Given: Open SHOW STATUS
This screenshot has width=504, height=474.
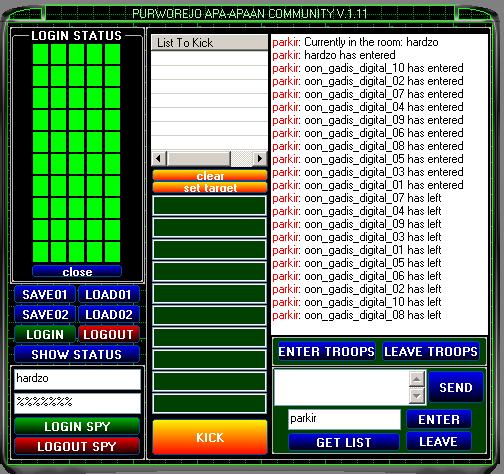Looking at the screenshot, I should pyautogui.click(x=77, y=354).
